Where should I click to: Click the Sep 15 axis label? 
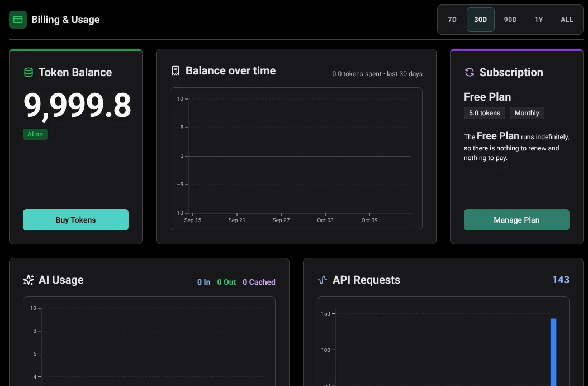(193, 220)
